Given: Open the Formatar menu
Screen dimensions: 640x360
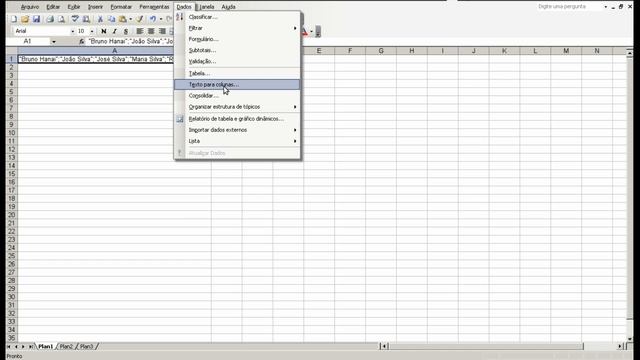Looking at the screenshot, I should pos(121,7).
